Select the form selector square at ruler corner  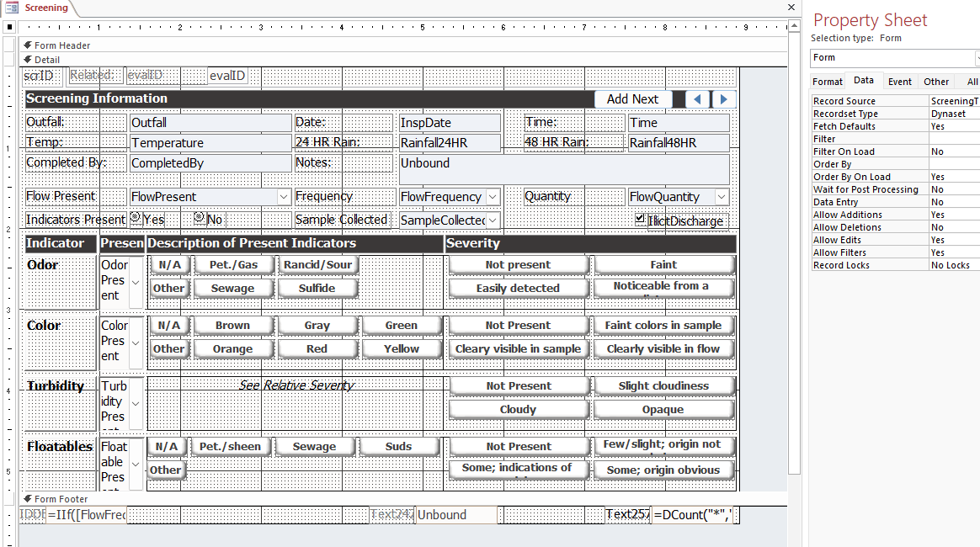click(9, 27)
